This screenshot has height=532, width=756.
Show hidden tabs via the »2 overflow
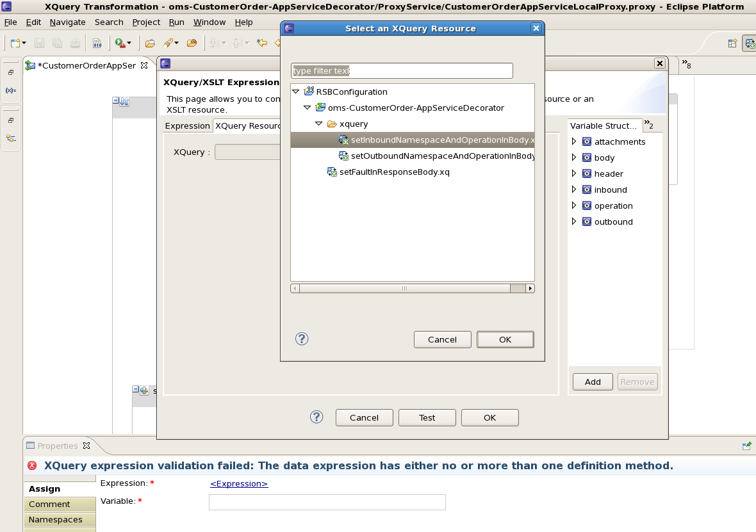click(649, 125)
